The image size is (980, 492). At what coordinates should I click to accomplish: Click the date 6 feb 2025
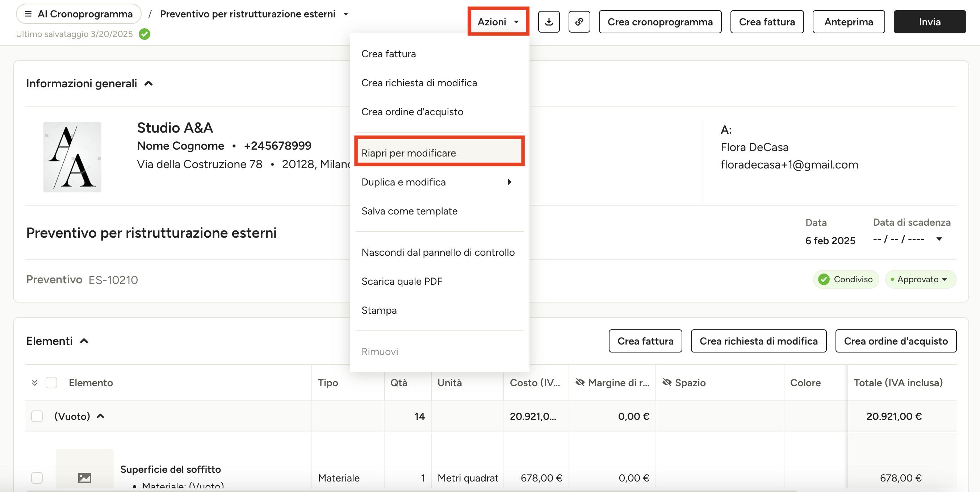tap(830, 241)
